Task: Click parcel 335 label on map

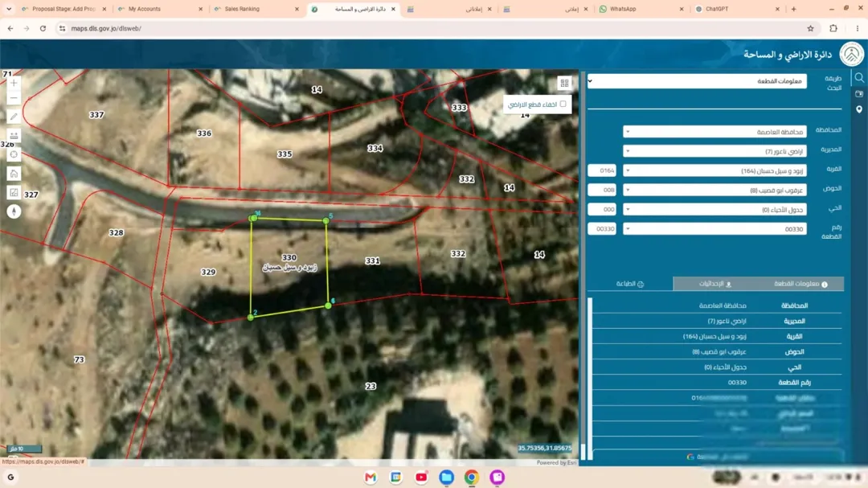Action: pyautogui.click(x=285, y=154)
